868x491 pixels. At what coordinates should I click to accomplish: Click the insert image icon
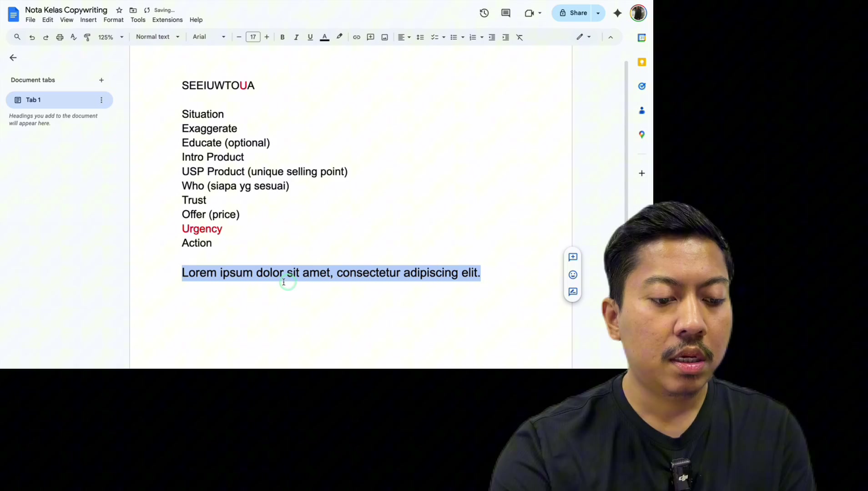(385, 37)
